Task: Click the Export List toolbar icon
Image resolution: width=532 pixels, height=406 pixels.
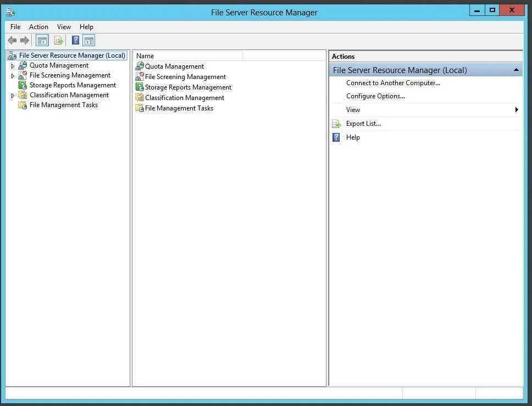Action: click(x=58, y=41)
